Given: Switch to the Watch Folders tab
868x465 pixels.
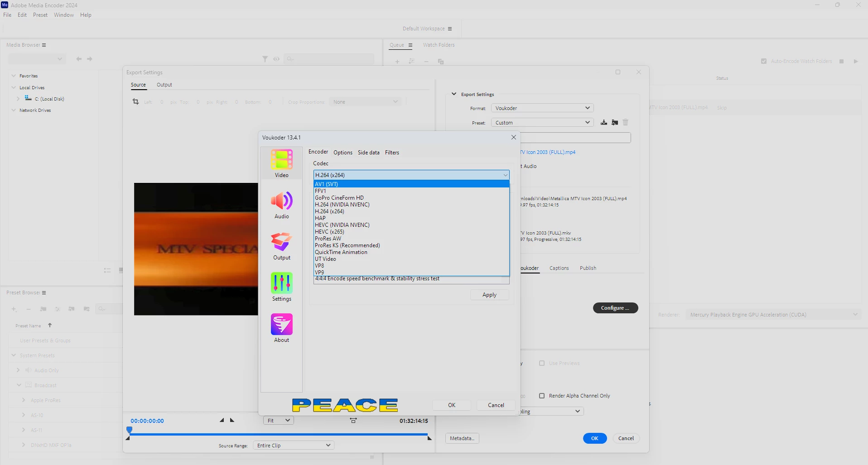Looking at the screenshot, I should coord(439,45).
